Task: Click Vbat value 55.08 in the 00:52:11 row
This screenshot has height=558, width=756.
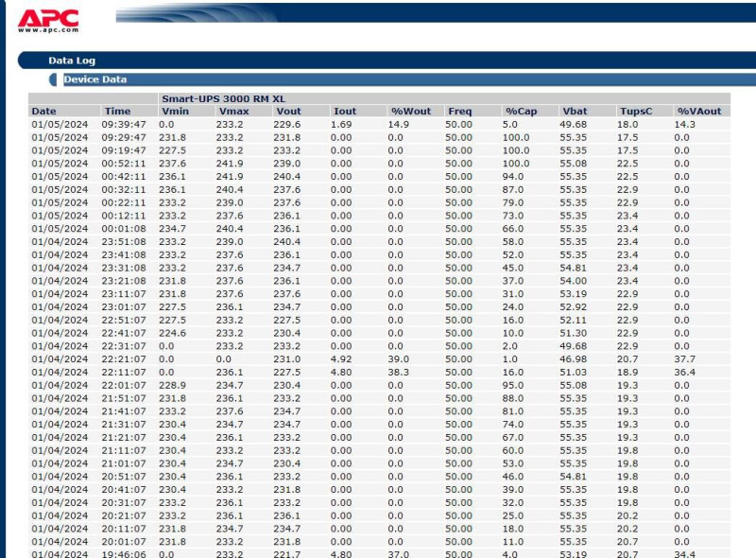Action: 574,164
